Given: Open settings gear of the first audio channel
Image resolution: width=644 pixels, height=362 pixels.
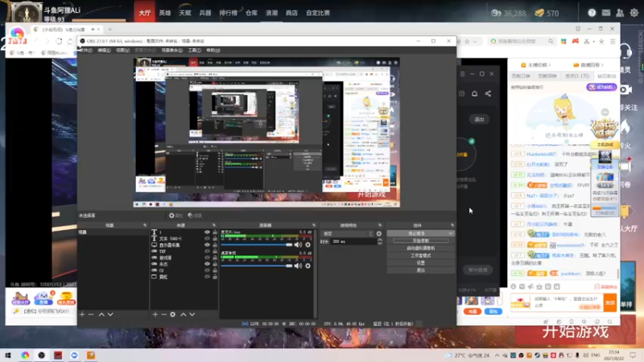Looking at the screenshot, I should pos(308,245).
